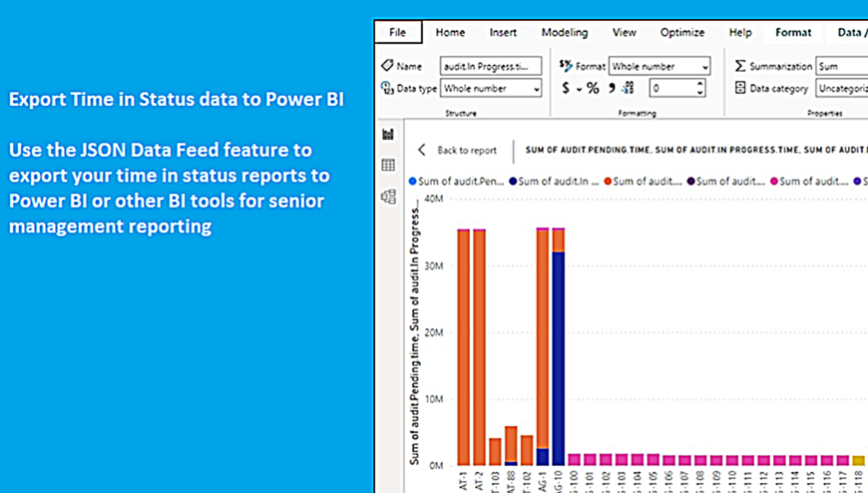Open the Table view icon in sidebar
The height and width of the screenshot is (493, 868).
388,165
